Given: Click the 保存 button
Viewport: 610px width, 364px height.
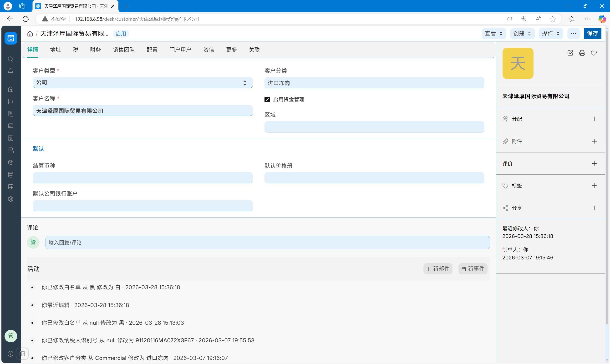Looking at the screenshot, I should [592, 33].
